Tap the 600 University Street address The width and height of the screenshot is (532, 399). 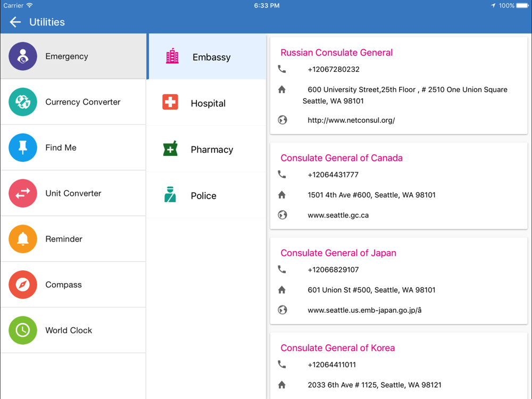[405, 95]
